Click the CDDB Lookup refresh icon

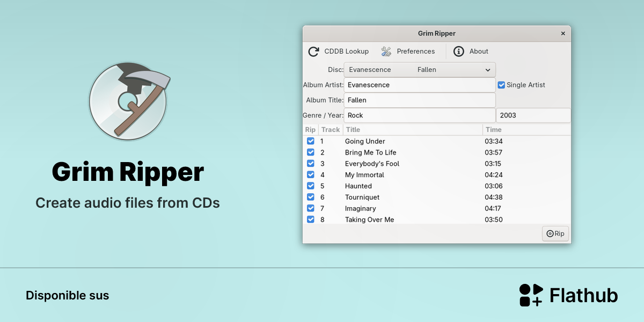313,52
